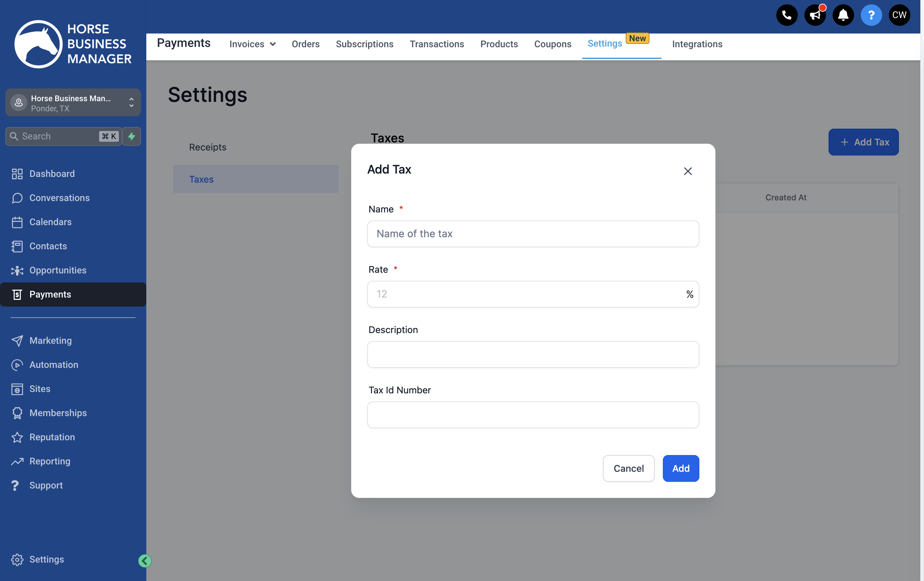
Task: Click the Horse Business Manager logo
Action: pyautogui.click(x=73, y=44)
